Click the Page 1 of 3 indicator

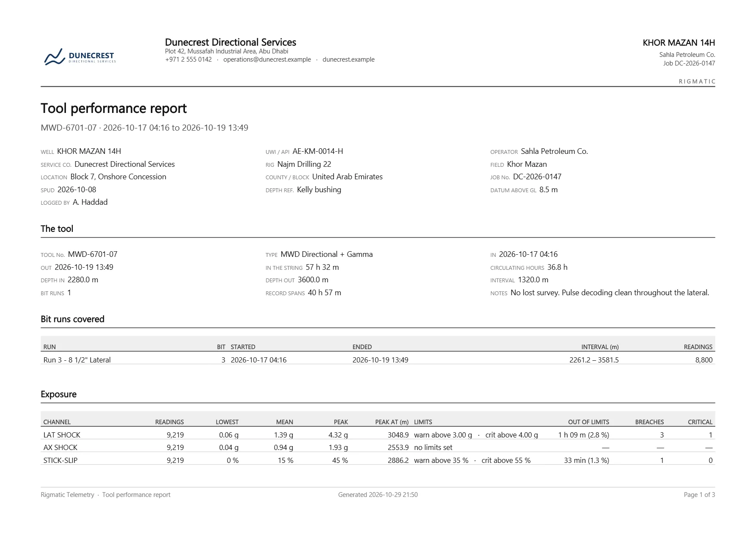[700, 495]
